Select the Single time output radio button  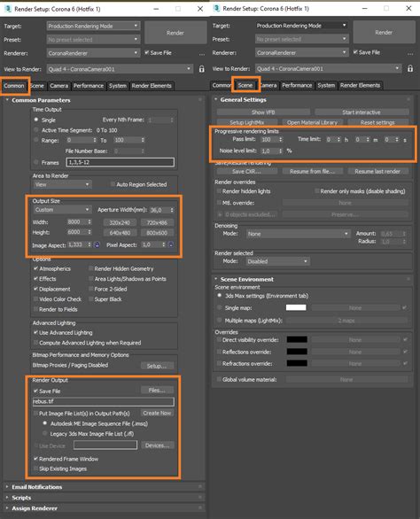tap(36, 120)
